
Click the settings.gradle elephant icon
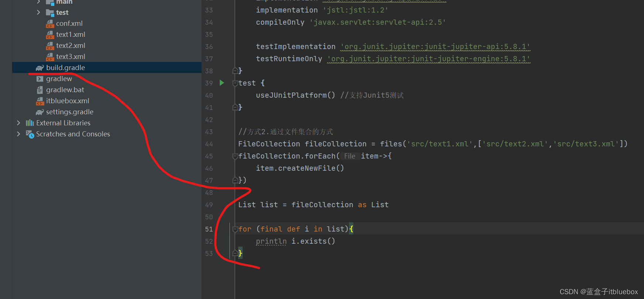[x=40, y=112]
